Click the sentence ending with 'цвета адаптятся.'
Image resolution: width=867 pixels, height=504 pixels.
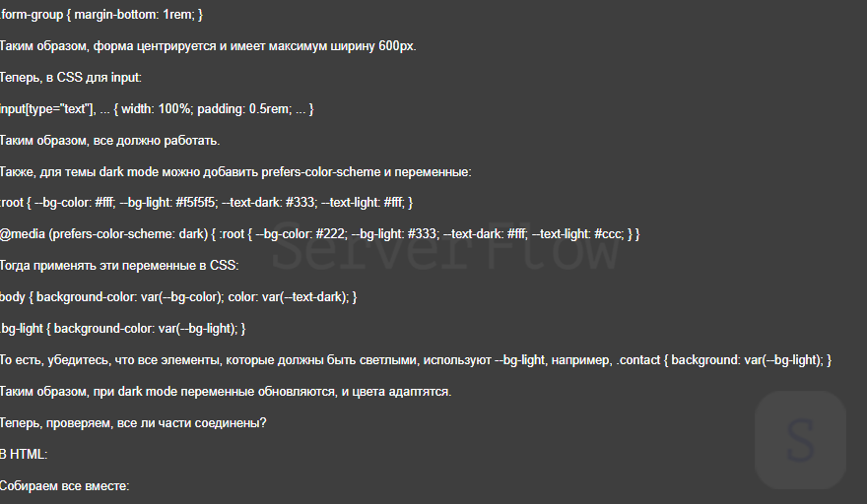(226, 392)
